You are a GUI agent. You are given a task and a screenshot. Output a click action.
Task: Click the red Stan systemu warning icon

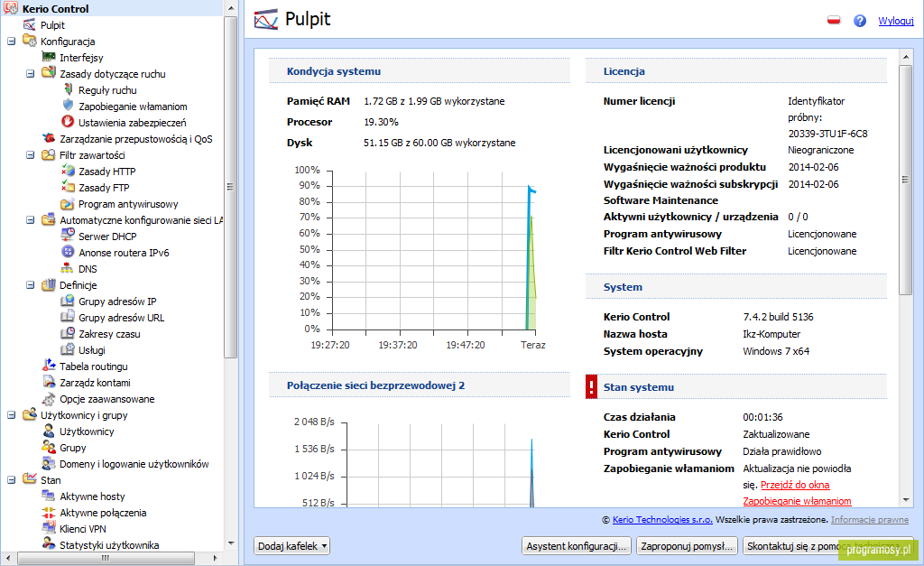click(x=592, y=386)
